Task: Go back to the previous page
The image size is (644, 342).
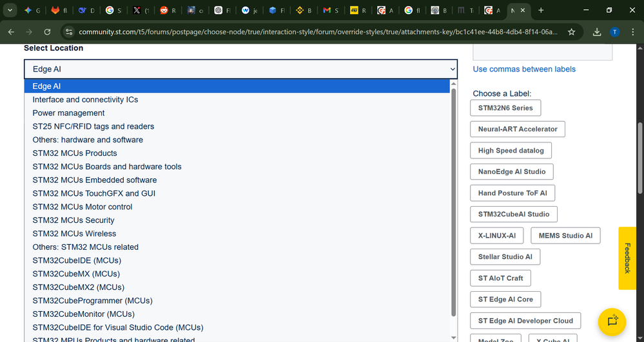Action: [x=11, y=32]
